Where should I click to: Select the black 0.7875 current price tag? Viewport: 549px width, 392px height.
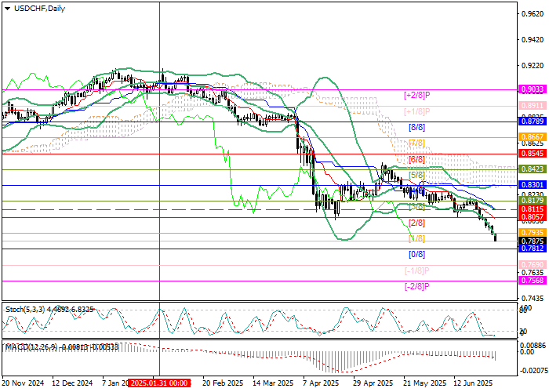tap(531, 241)
